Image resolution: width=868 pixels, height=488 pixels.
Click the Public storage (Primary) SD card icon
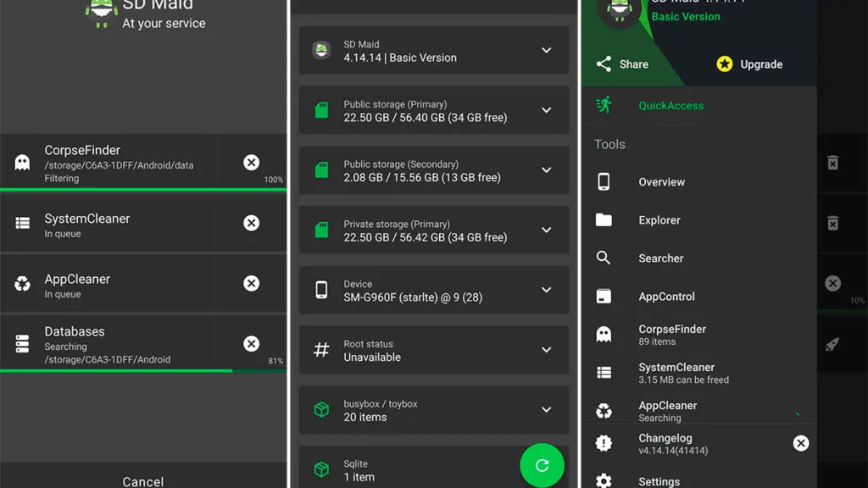[x=321, y=110]
